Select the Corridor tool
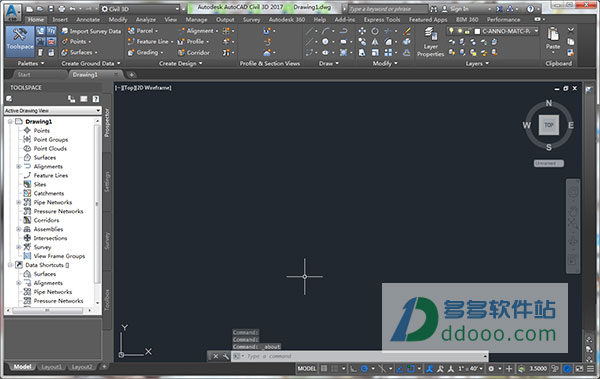Image resolution: width=600 pixels, height=379 pixels. tap(194, 52)
